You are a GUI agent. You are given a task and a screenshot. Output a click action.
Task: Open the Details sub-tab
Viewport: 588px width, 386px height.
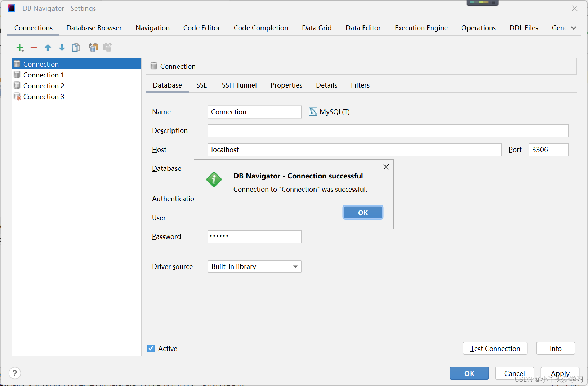coord(326,85)
